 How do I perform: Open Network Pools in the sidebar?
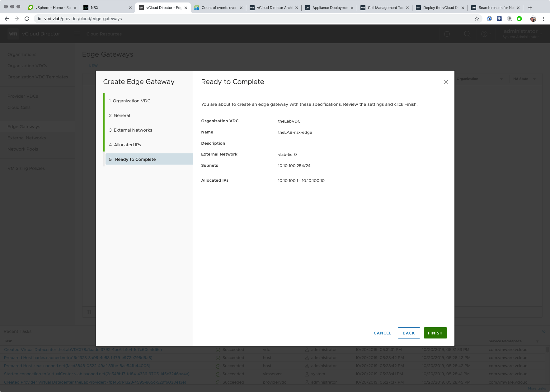[x=23, y=149]
